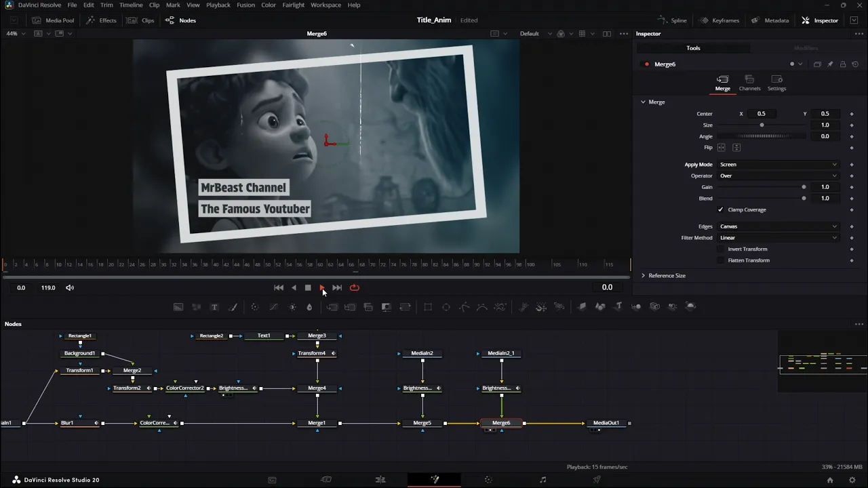Expand the Inspector options chevron in the top bar
This screenshot has width=868, height=488.
(854, 20)
